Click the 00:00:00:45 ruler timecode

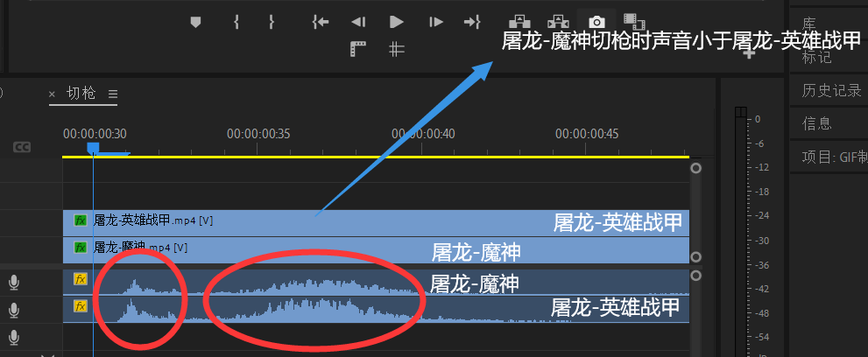[x=588, y=134]
